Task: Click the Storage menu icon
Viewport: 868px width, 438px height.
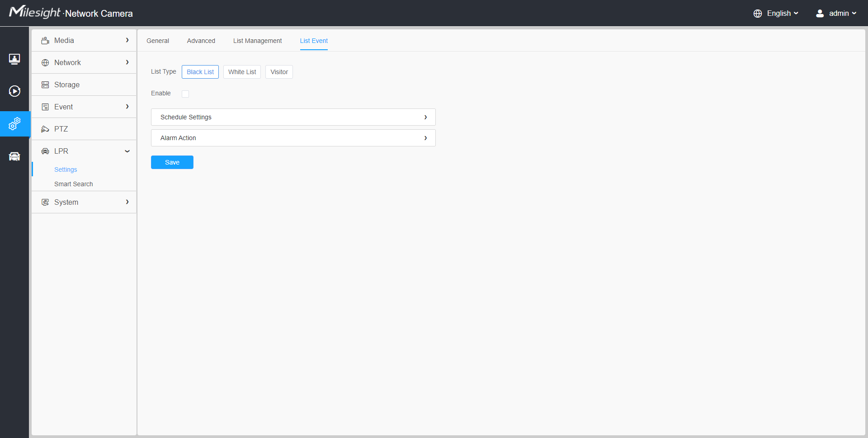Action: pos(45,85)
